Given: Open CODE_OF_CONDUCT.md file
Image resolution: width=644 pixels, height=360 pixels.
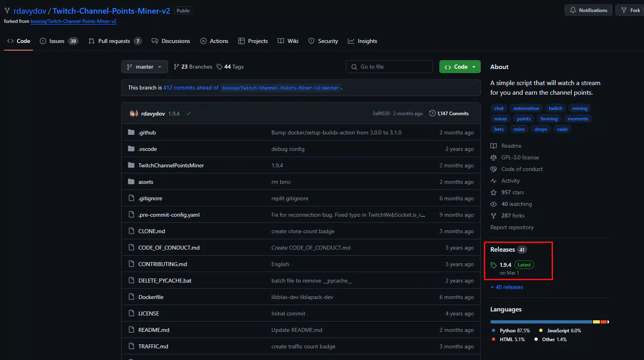Looking at the screenshot, I should tap(169, 248).
